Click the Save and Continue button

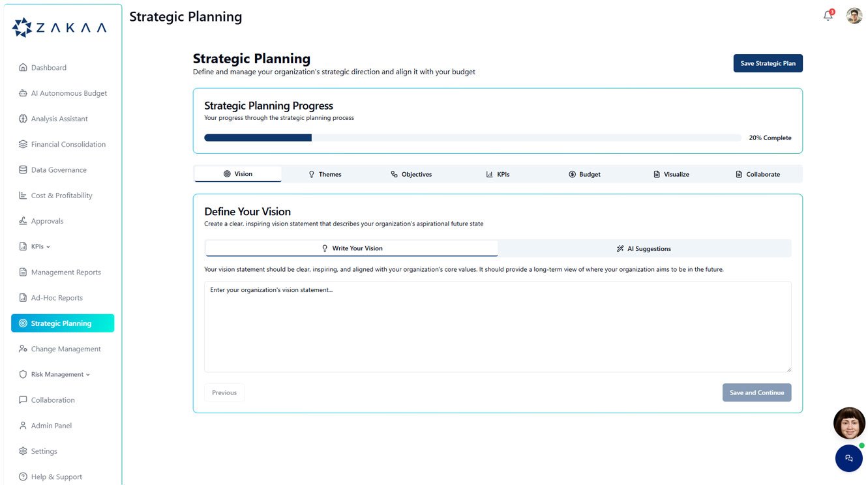point(757,392)
